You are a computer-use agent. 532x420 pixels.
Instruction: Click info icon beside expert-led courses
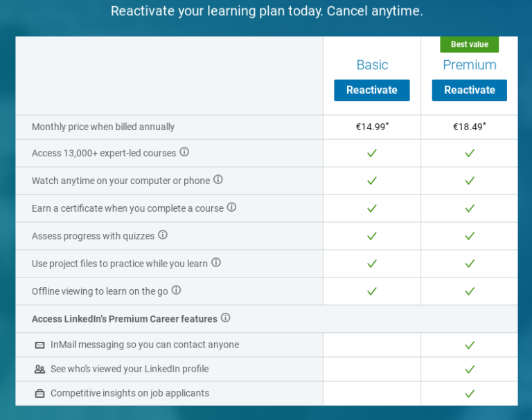click(x=184, y=152)
